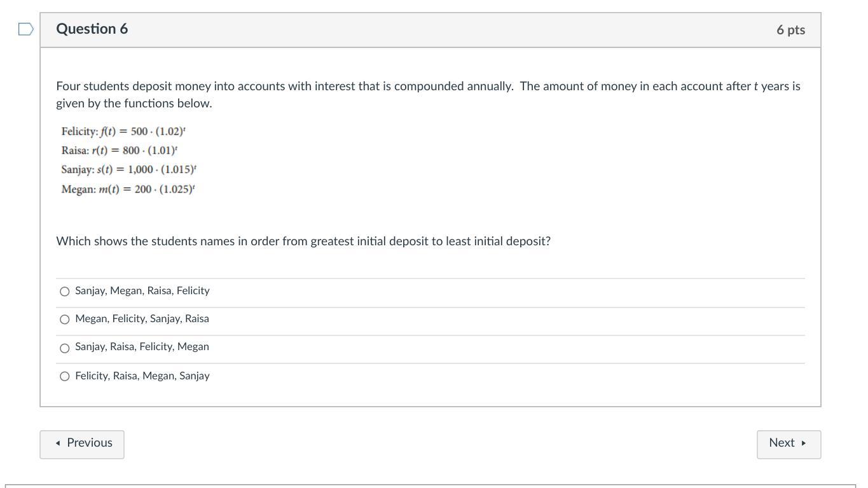Go to the Next question
The height and width of the screenshot is (488, 868).
point(788,444)
